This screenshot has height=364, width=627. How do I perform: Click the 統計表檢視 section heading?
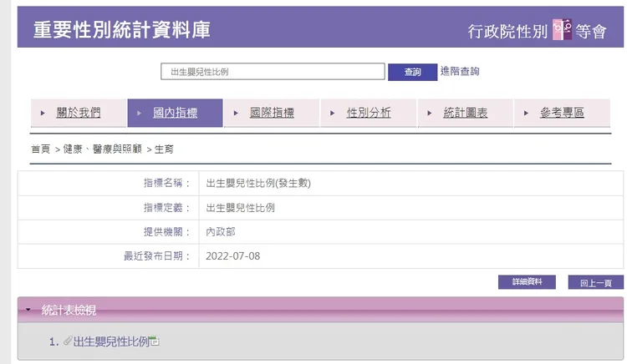(69, 310)
